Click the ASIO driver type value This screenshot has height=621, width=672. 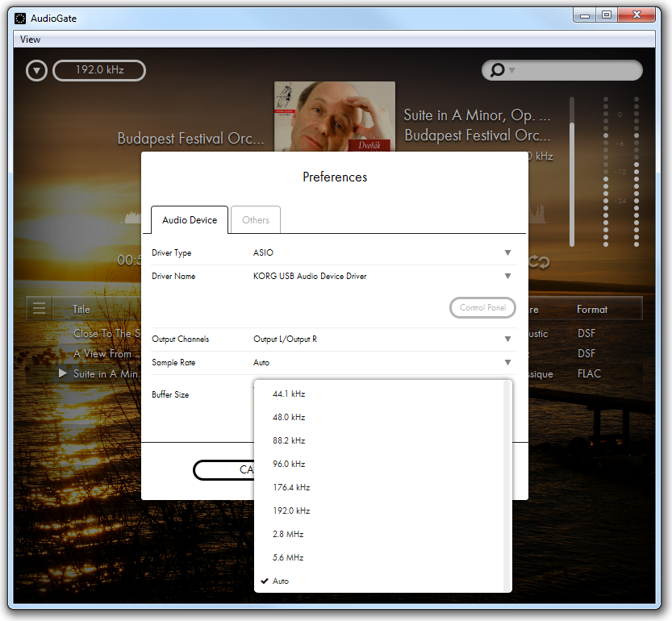263,253
